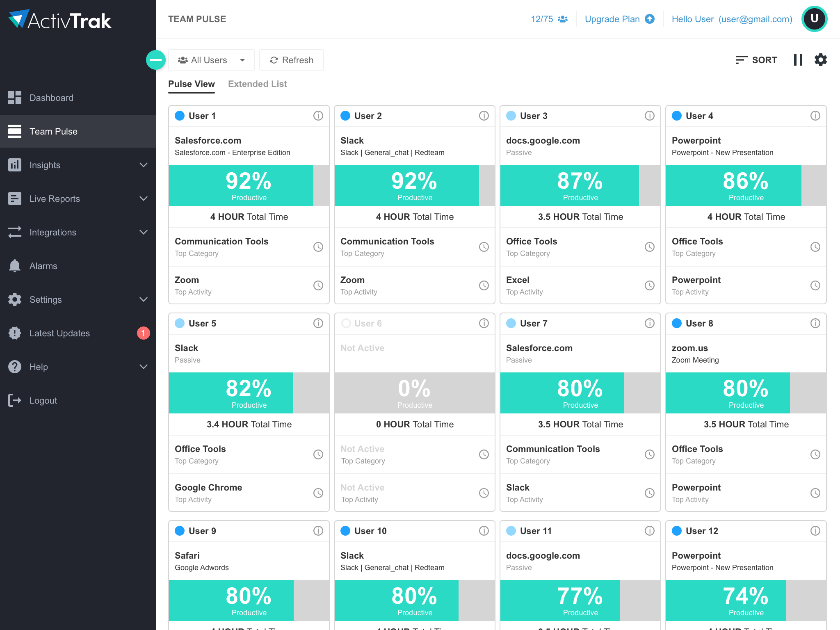Open info icon on User 9 card
The height and width of the screenshot is (630, 840).
(x=318, y=531)
